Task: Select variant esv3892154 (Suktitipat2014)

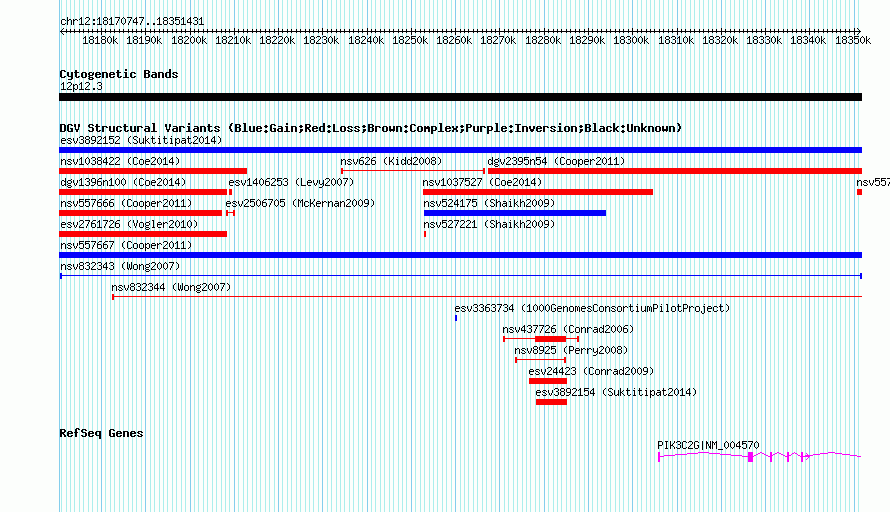Action: click(x=616, y=392)
